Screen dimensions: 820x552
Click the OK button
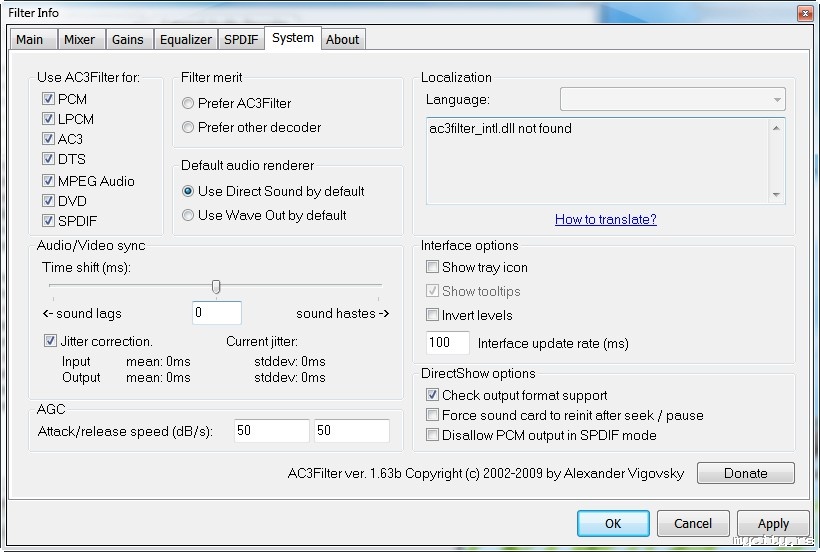(613, 523)
